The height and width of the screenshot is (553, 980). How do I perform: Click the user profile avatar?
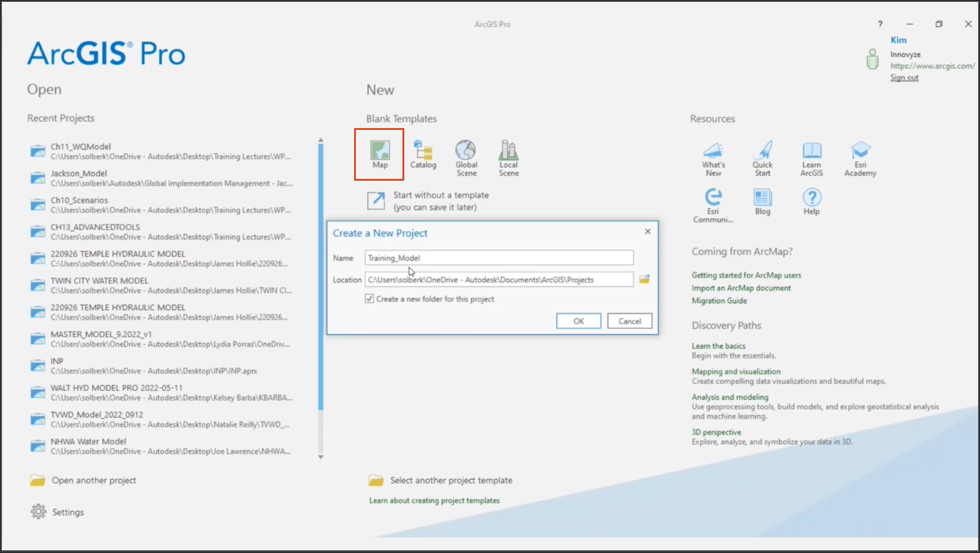[872, 59]
